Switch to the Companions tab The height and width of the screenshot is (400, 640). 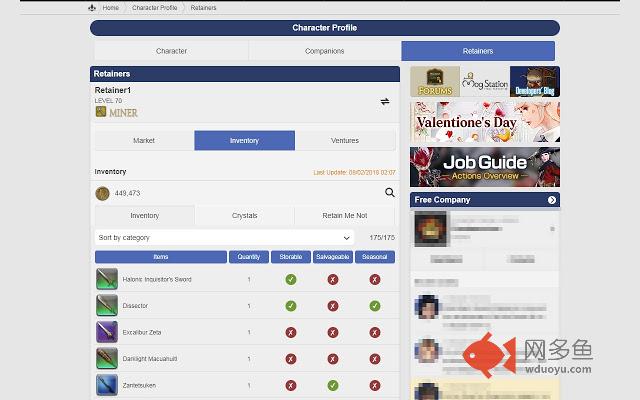point(324,51)
